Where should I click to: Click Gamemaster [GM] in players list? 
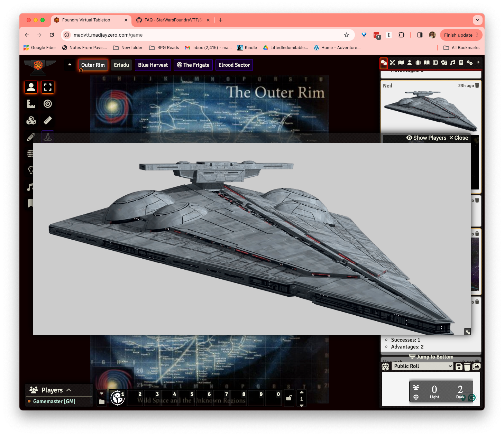[54, 401]
